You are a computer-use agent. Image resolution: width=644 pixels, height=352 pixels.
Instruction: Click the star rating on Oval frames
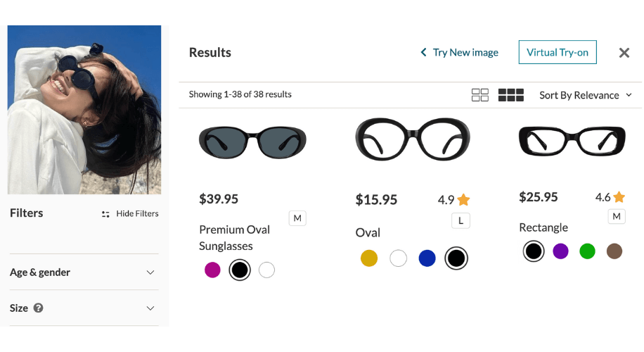point(454,200)
